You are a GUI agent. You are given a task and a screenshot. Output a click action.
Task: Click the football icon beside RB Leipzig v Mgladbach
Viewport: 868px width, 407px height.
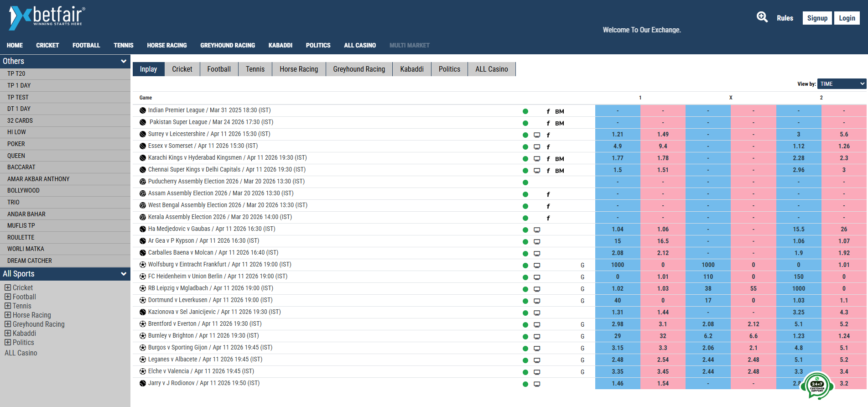(x=143, y=288)
